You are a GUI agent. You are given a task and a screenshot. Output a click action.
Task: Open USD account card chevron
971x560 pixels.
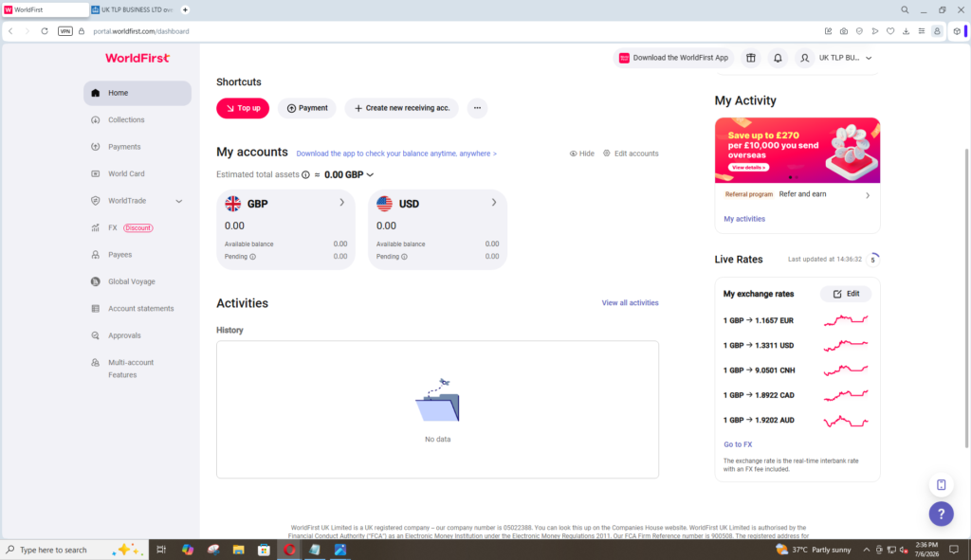click(x=493, y=203)
